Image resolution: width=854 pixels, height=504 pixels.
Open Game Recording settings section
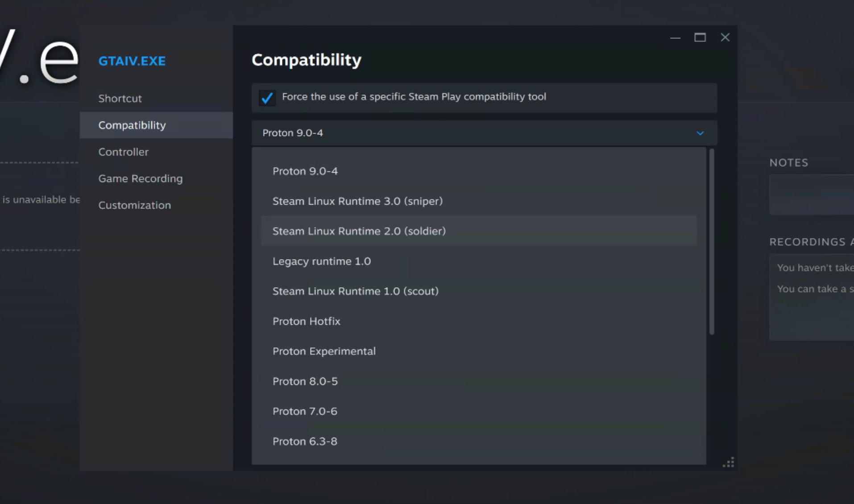coord(140,179)
